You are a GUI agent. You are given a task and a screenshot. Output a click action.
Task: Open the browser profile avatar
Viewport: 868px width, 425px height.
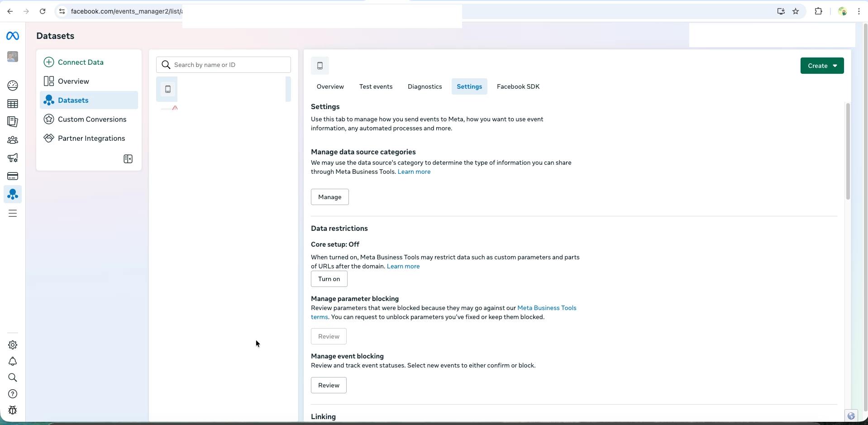point(842,11)
